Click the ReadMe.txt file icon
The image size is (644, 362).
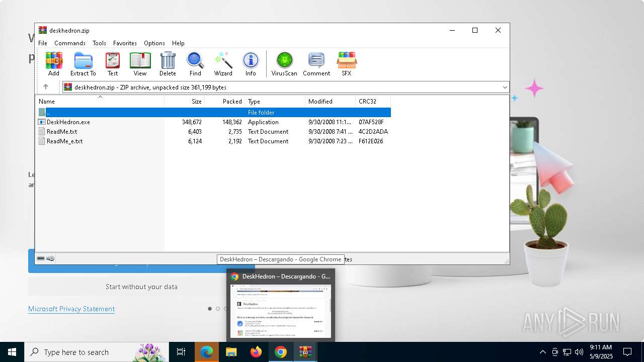coord(42,132)
